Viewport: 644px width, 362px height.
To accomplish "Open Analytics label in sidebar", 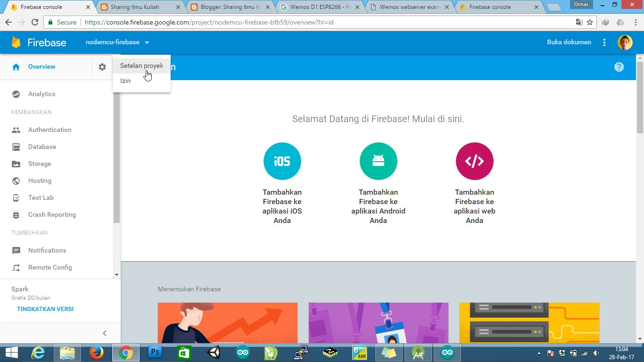I will coord(42,94).
